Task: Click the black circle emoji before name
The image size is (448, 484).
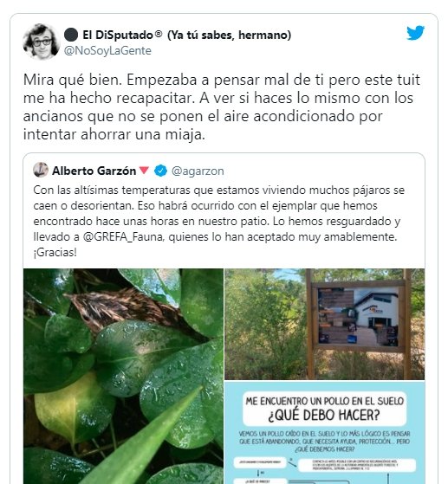Action: point(71,35)
